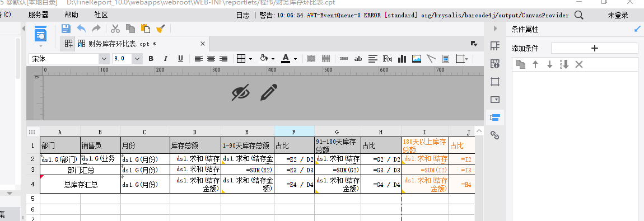This screenshot has width=644, height=221.
Task: Click the 未登录 login link
Action: click(x=618, y=15)
